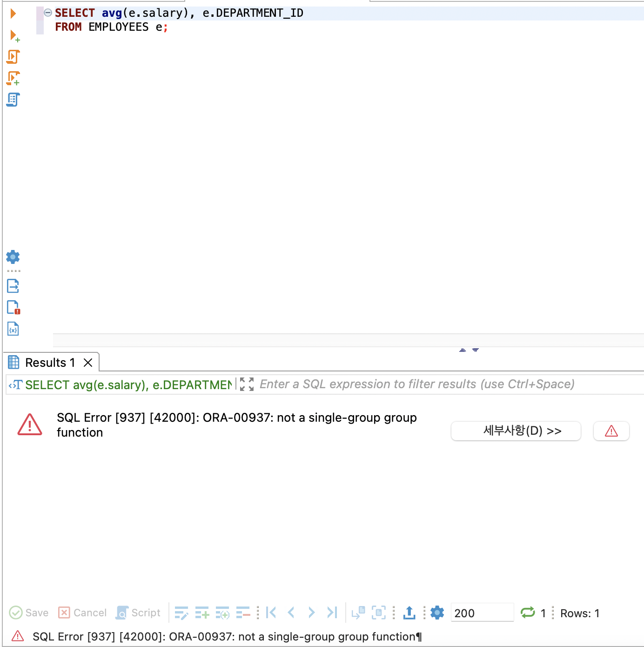644x647 pixels.
Task: Add a new row with plus icon
Action: pos(202,613)
